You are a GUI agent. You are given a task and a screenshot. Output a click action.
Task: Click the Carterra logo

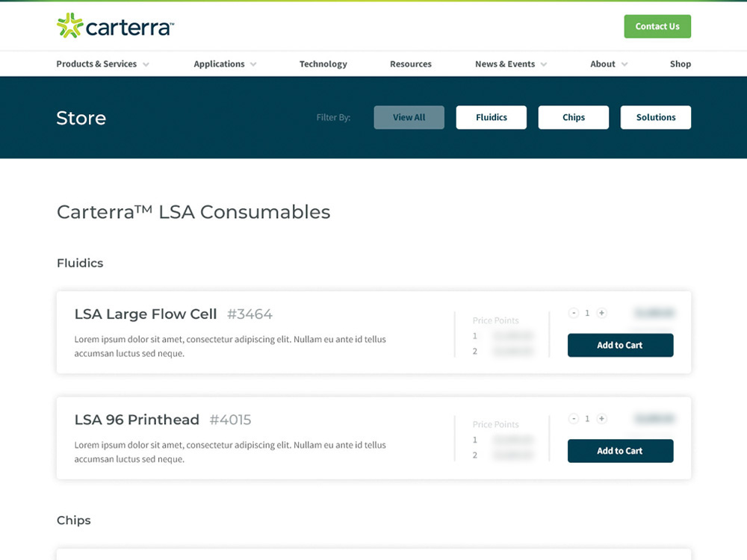tap(115, 26)
